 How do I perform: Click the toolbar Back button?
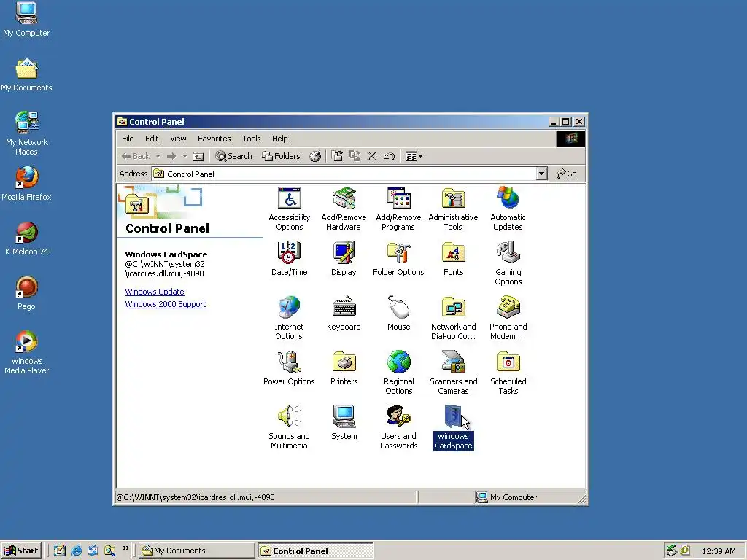tap(135, 156)
